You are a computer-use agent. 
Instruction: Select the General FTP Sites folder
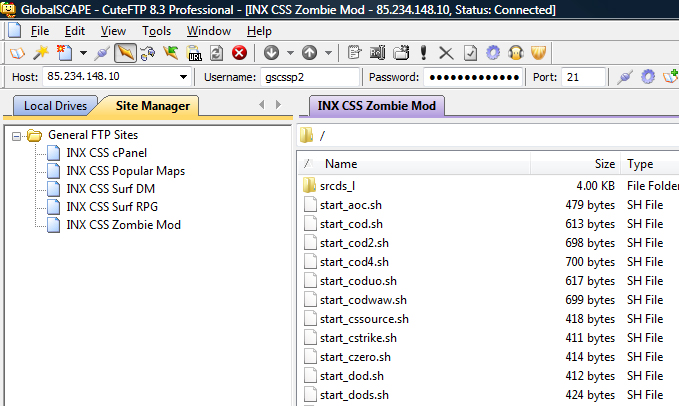coord(93,135)
